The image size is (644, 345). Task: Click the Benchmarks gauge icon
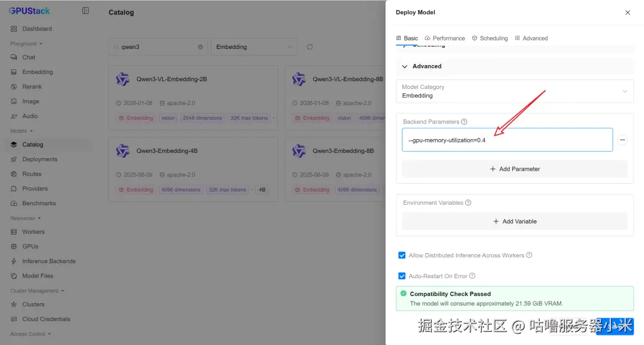14,203
